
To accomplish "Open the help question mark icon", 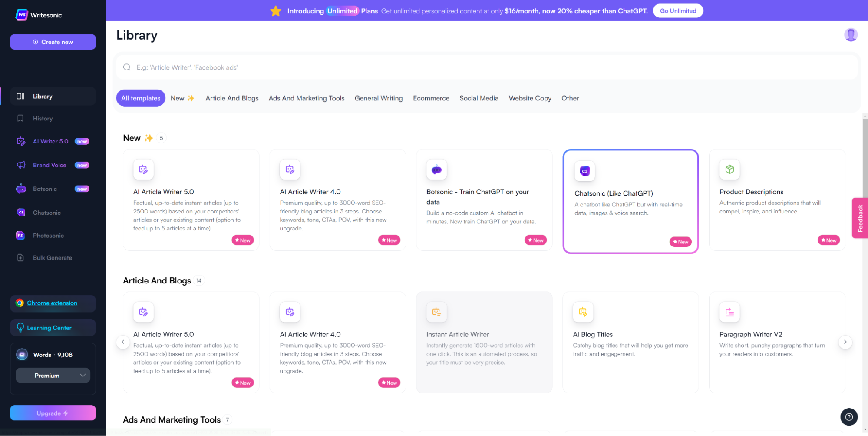I will (x=848, y=417).
